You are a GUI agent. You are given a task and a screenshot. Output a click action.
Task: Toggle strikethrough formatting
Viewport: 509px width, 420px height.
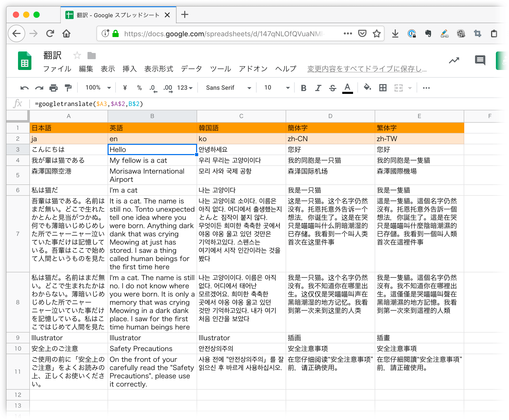[332, 88]
